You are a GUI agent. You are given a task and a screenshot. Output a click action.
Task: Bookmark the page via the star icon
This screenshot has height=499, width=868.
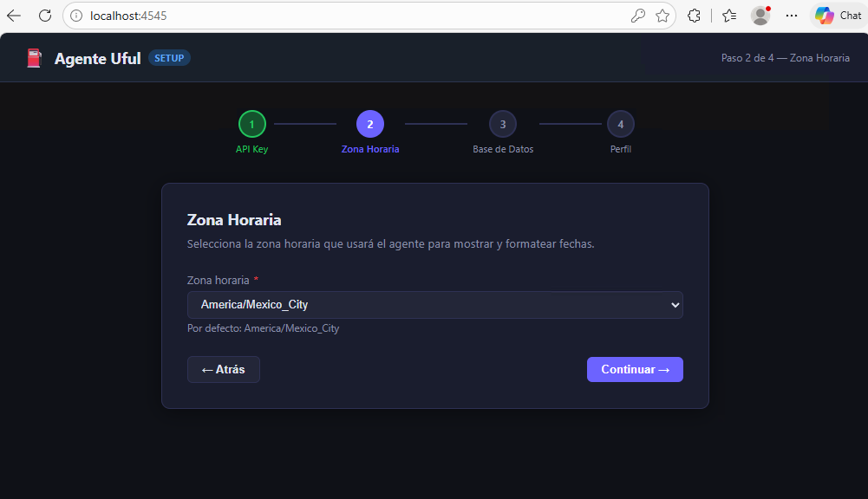point(663,15)
